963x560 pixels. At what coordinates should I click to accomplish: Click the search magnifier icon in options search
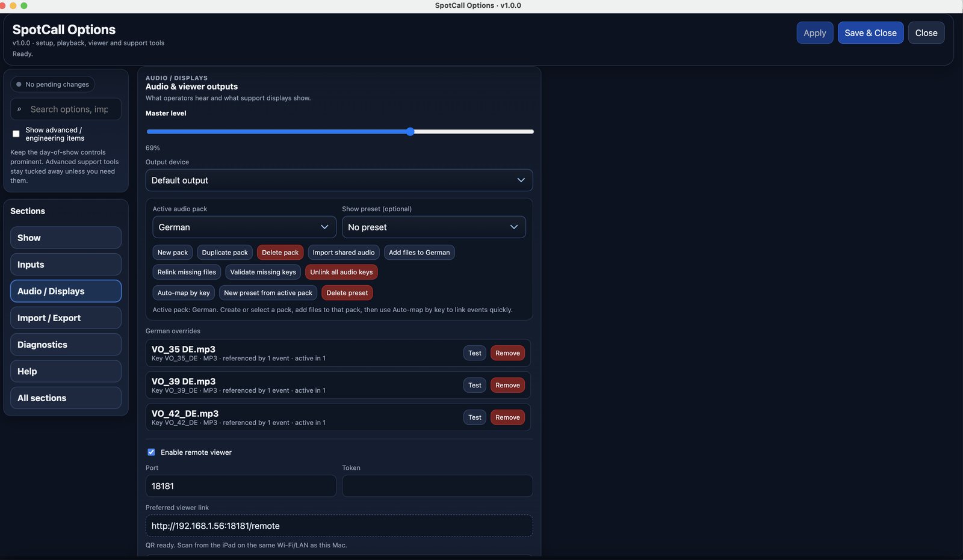[19, 109]
